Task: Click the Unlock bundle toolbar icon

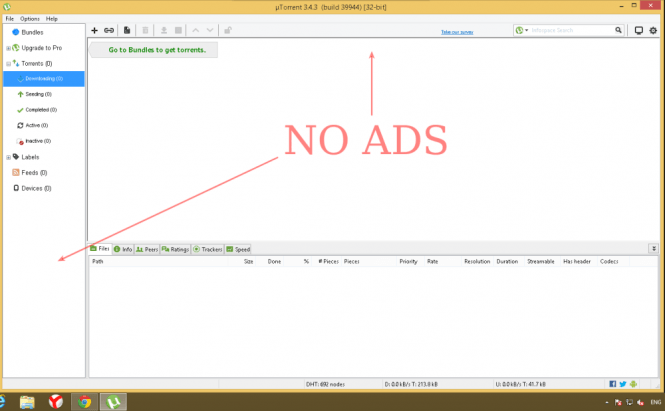Action: 228,30
